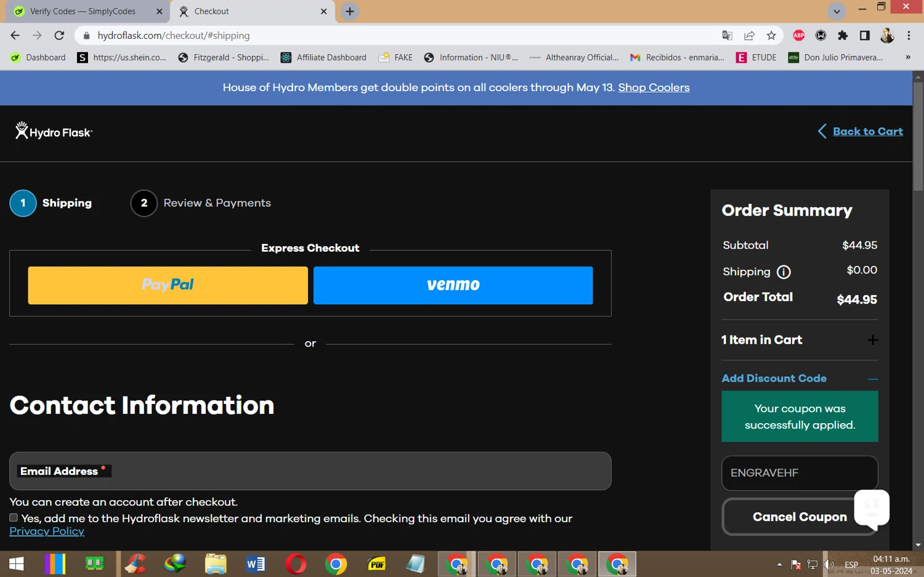
Task: Click the Cancel Coupon button
Action: [x=800, y=517]
